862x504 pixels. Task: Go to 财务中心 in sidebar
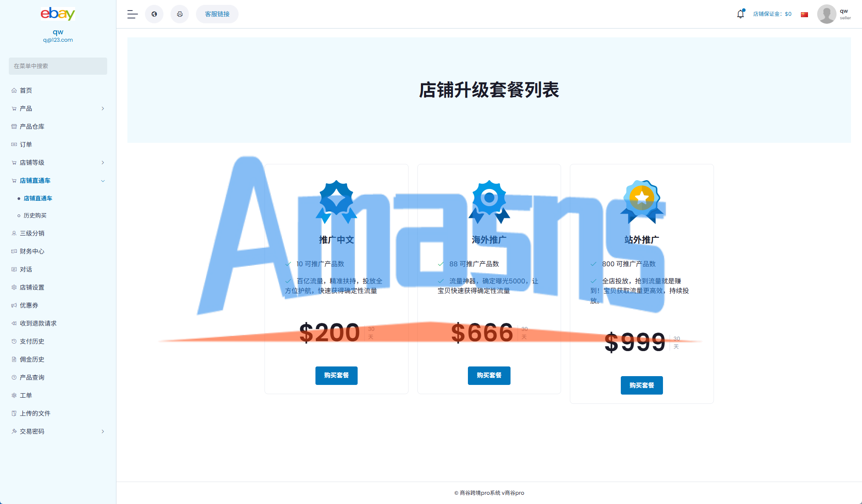[32, 251]
